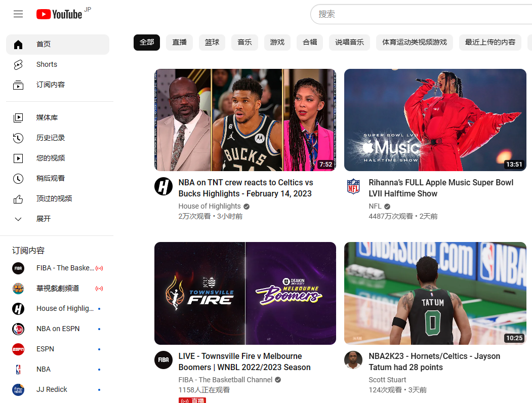Image resolution: width=532 pixels, height=403 pixels.
Task: Click FIBA live broadcast indicator icon
Action: click(99, 268)
